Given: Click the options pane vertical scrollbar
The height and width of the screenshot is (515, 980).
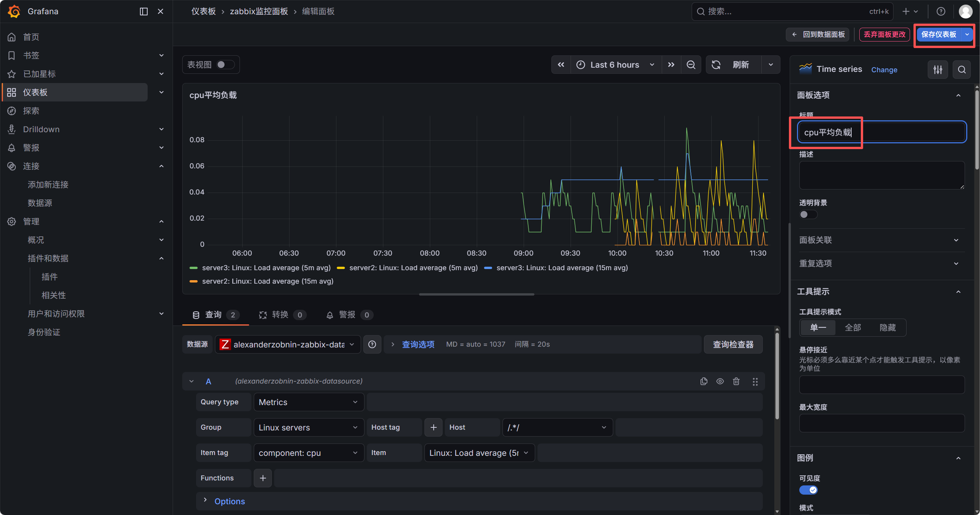Looking at the screenshot, I should point(977,129).
